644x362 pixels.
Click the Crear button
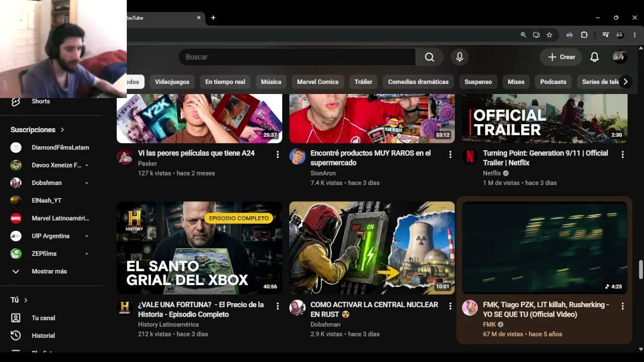click(x=561, y=57)
